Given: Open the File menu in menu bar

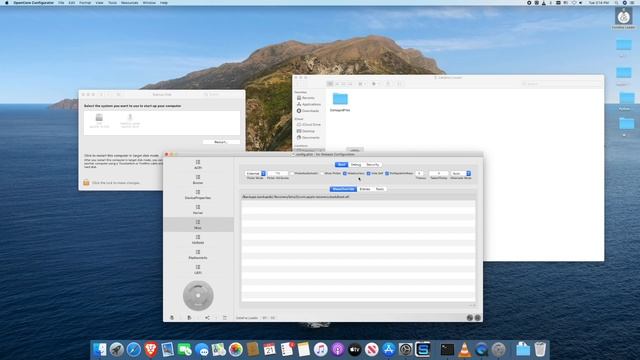Looking at the screenshot, I should 61,2.
